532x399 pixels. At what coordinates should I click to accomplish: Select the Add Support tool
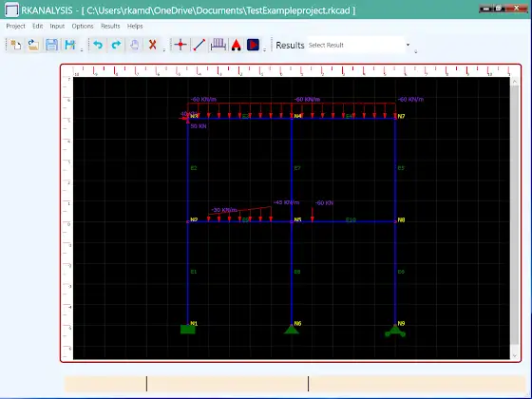237,45
